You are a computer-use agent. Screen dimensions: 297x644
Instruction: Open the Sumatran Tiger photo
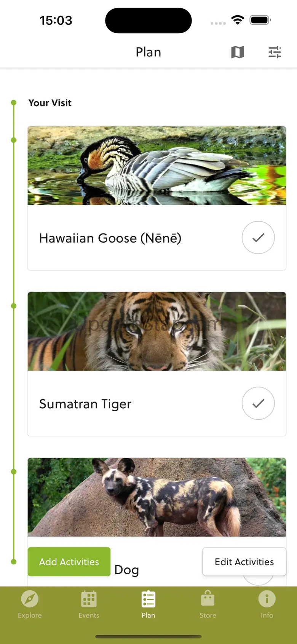pyautogui.click(x=156, y=331)
